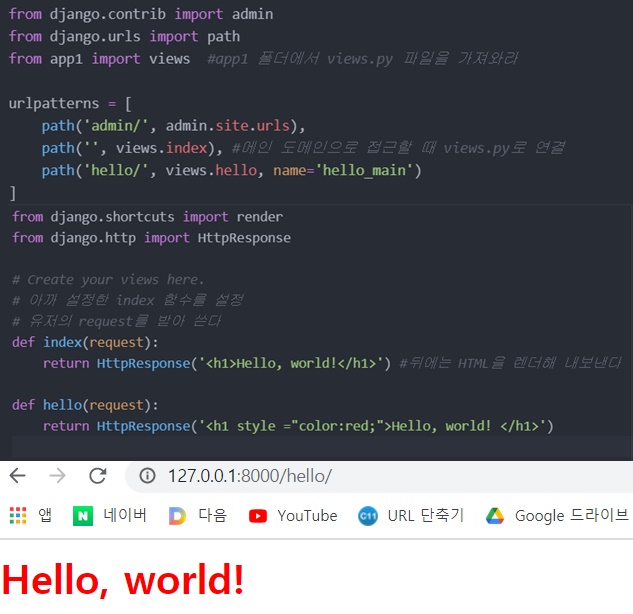This screenshot has width=633, height=614.
Task: Open the Google 드라이브 bookmark label
Action: click(x=572, y=516)
